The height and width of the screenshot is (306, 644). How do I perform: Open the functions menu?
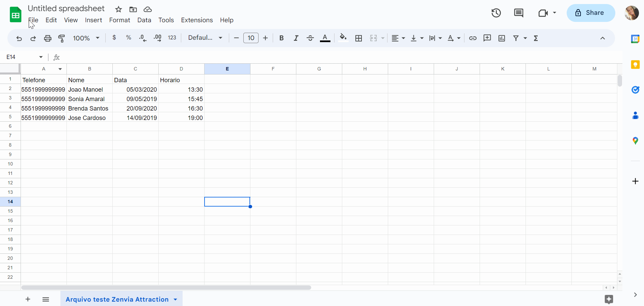coord(536,38)
